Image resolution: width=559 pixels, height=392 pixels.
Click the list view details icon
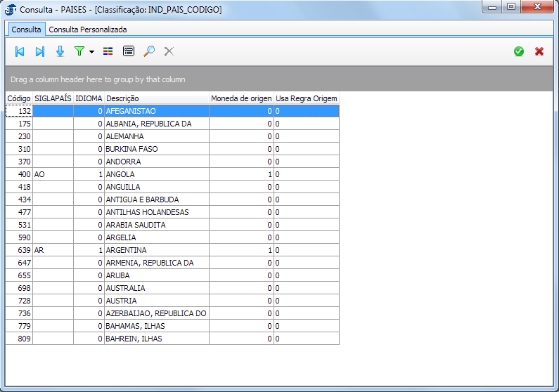[128, 51]
